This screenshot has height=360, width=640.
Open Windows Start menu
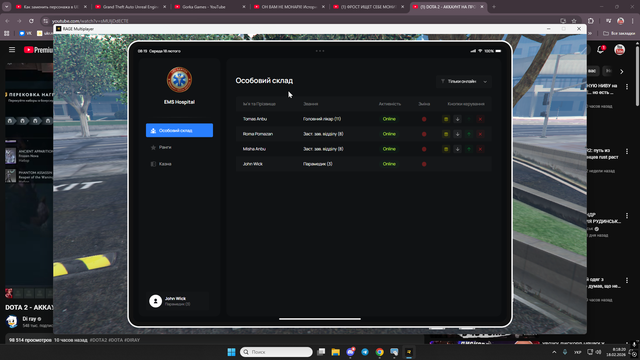click(x=231, y=352)
